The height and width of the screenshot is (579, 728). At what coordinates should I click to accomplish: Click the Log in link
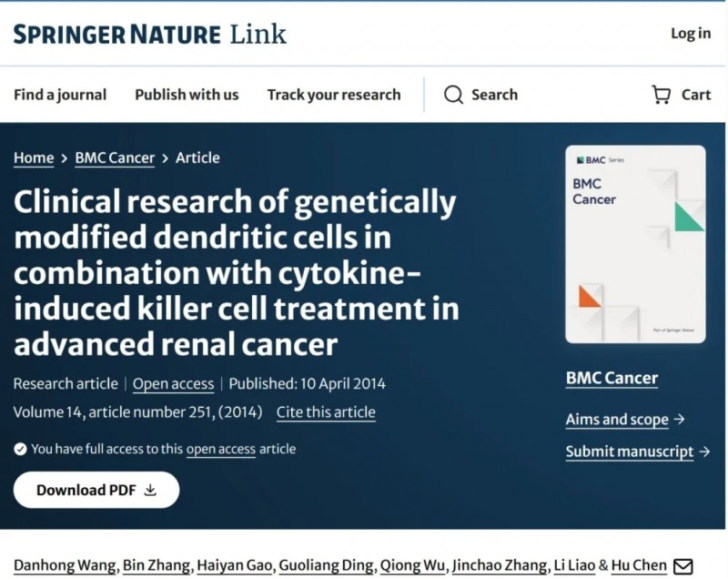click(691, 34)
